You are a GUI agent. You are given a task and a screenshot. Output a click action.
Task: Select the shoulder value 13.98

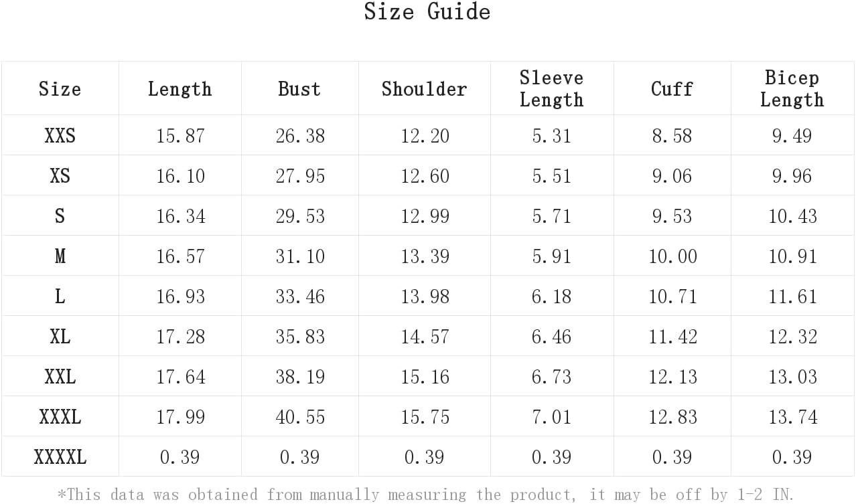(425, 297)
